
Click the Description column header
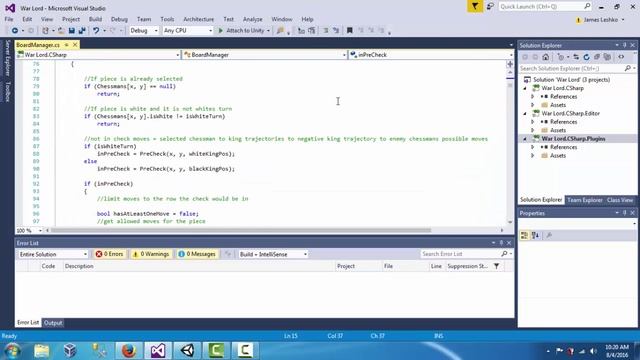click(79, 266)
